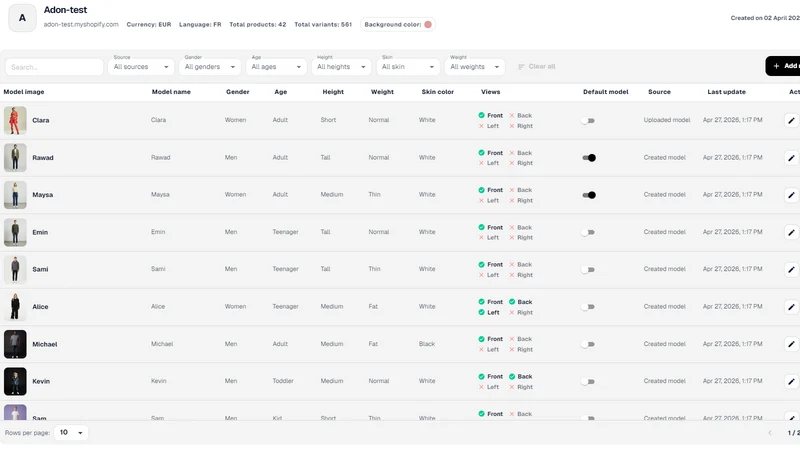
Task: Edit the Rawad model with pencil icon
Action: click(791, 158)
